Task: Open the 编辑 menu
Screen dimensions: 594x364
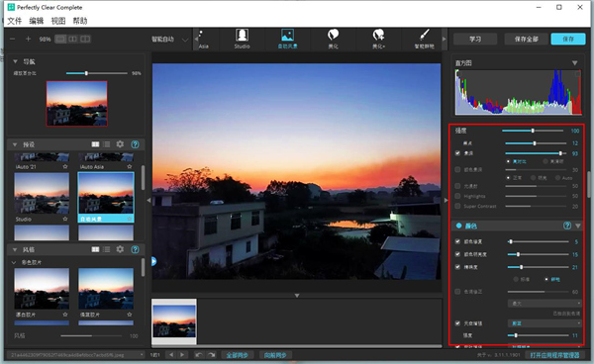Action: [x=37, y=21]
